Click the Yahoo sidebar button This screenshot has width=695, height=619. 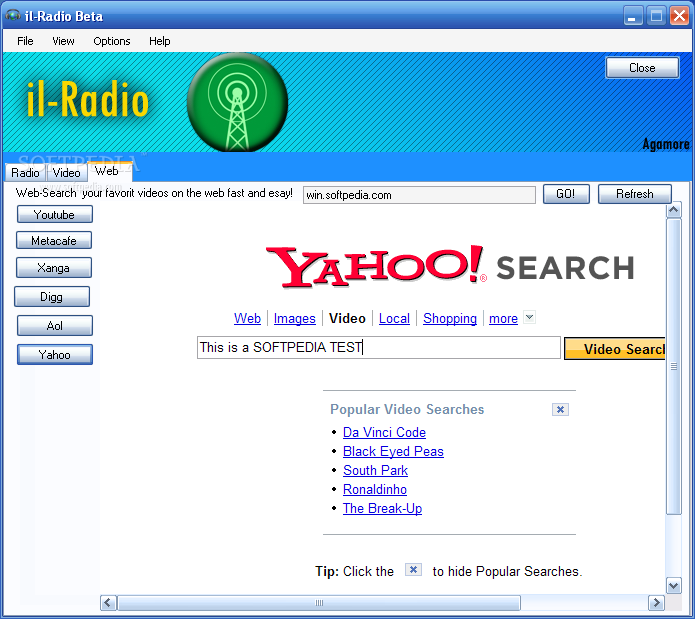pyautogui.click(x=55, y=355)
